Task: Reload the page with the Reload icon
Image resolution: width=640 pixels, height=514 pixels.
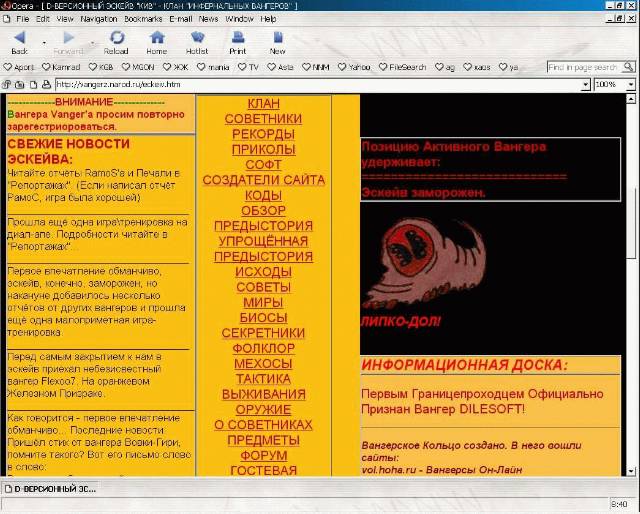Action: coord(117,38)
